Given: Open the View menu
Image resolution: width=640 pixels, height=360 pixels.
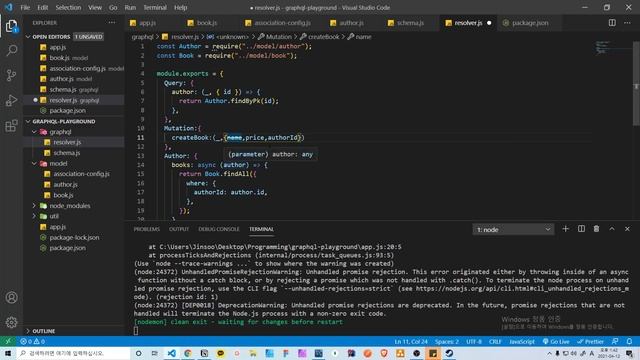Looking at the screenshot, I should coord(95,7).
